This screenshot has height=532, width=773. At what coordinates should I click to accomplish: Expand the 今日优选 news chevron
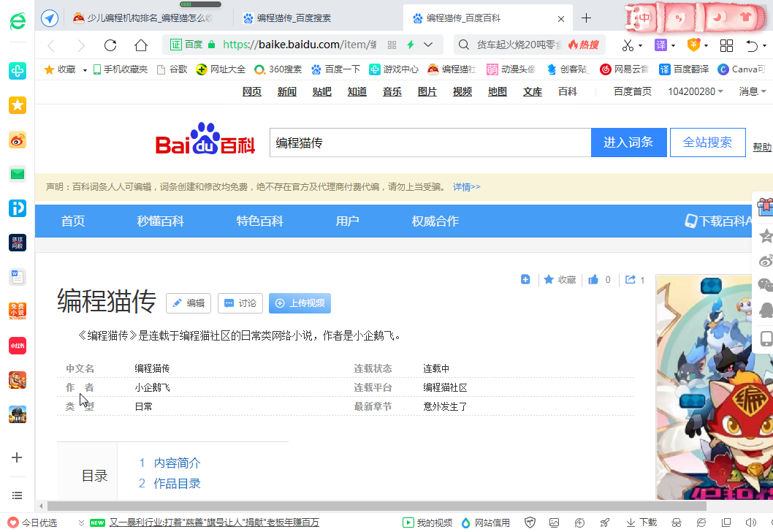(81, 522)
